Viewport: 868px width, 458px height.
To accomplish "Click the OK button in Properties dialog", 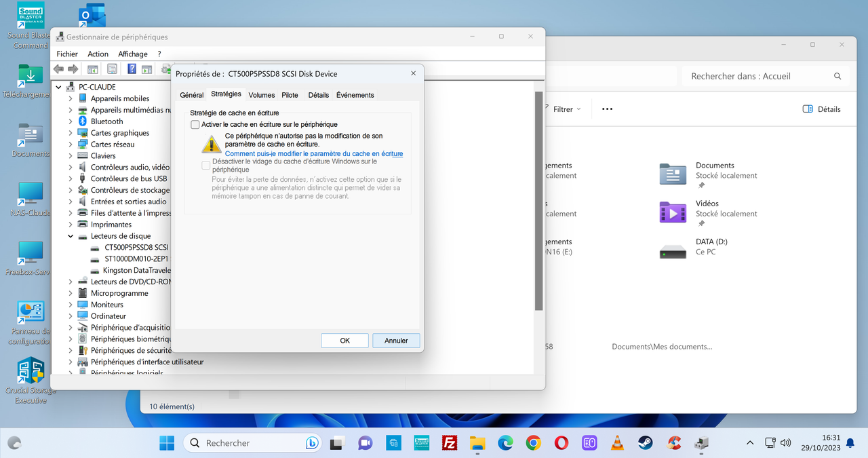I will coord(344,341).
